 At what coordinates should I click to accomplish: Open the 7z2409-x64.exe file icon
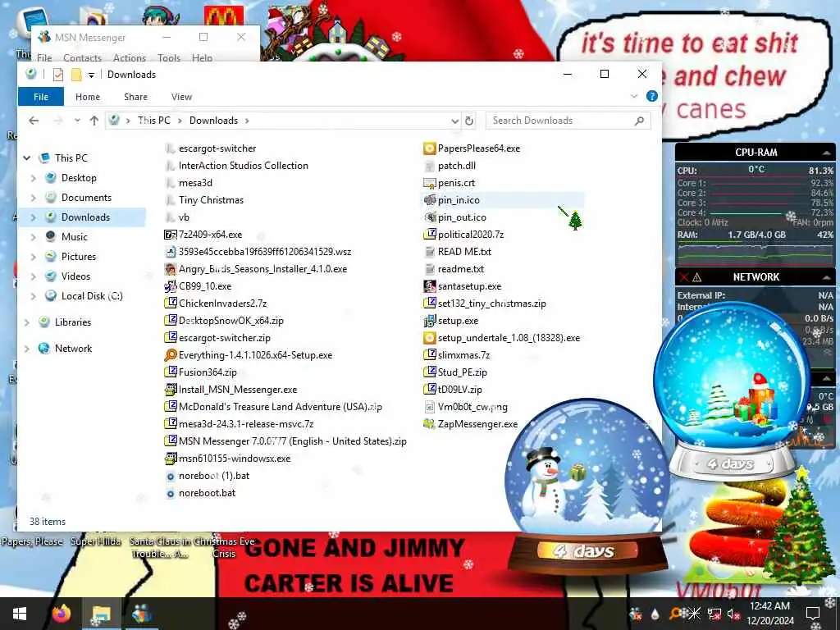pyautogui.click(x=170, y=235)
